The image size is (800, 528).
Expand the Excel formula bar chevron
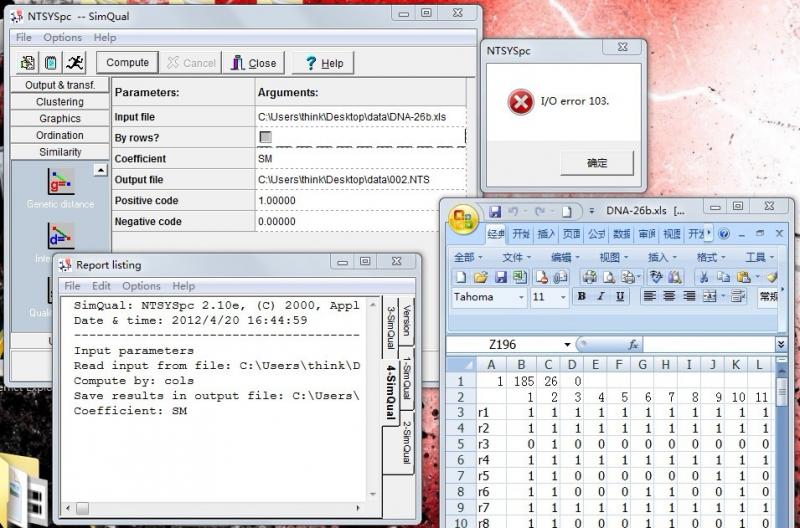[781, 345]
